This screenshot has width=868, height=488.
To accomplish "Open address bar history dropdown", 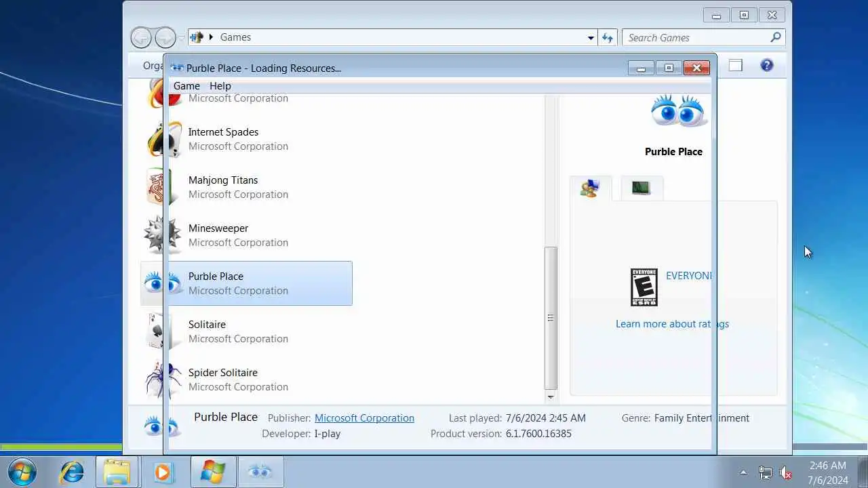I will 591,38.
